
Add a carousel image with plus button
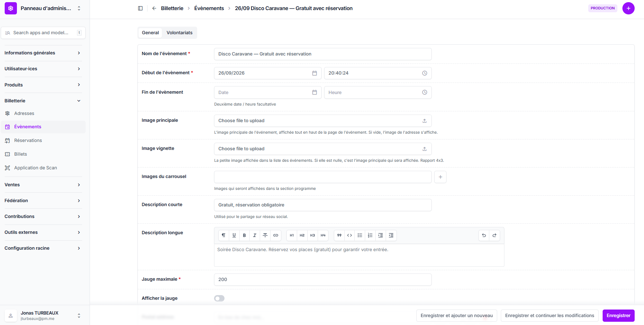(440, 177)
